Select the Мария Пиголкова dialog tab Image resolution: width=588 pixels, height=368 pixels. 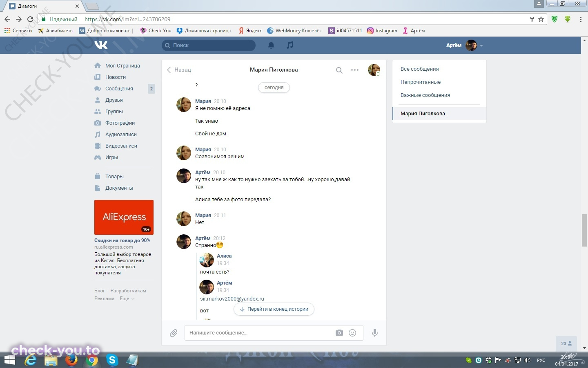pyautogui.click(x=439, y=114)
